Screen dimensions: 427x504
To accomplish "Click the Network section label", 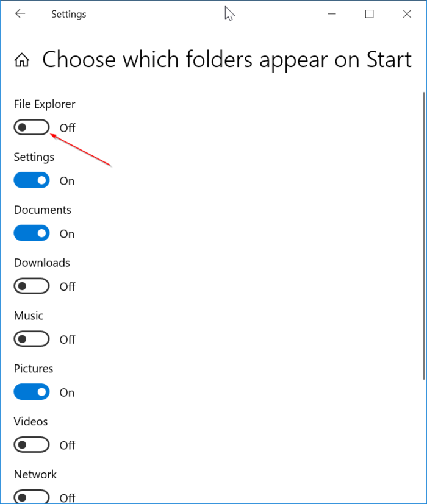I will click(x=35, y=474).
